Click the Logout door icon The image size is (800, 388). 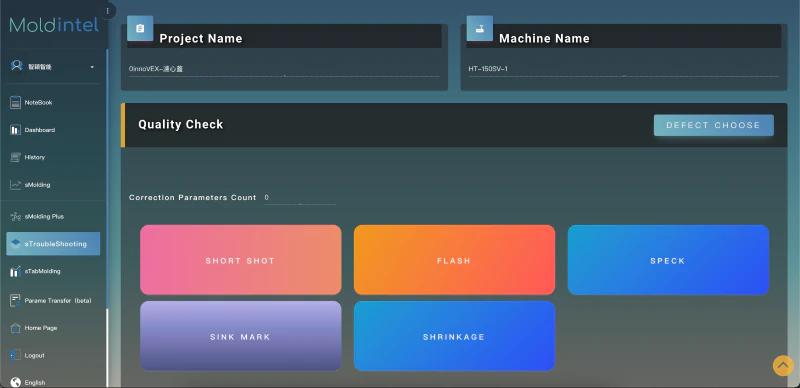click(15, 355)
